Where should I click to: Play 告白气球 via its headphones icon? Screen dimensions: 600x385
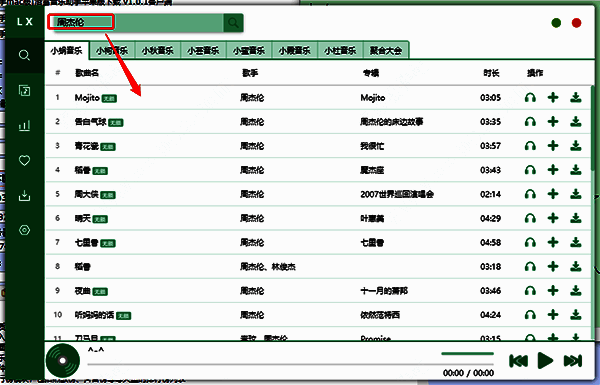530,122
